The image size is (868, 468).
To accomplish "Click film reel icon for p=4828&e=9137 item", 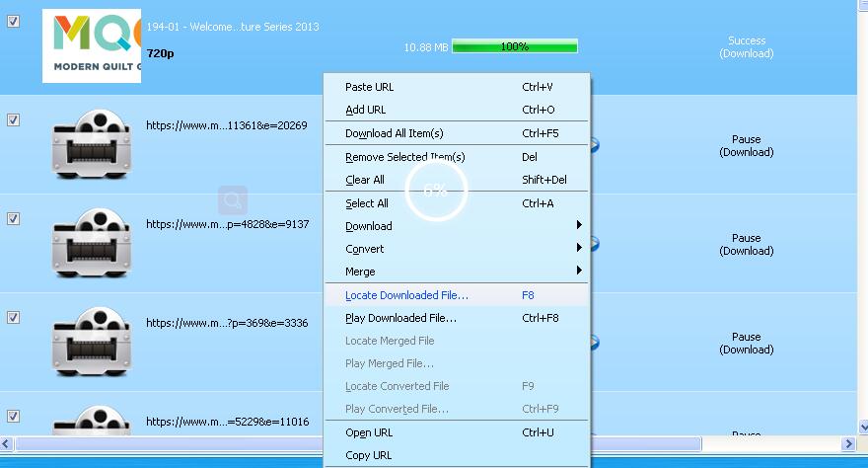I will click(x=92, y=243).
